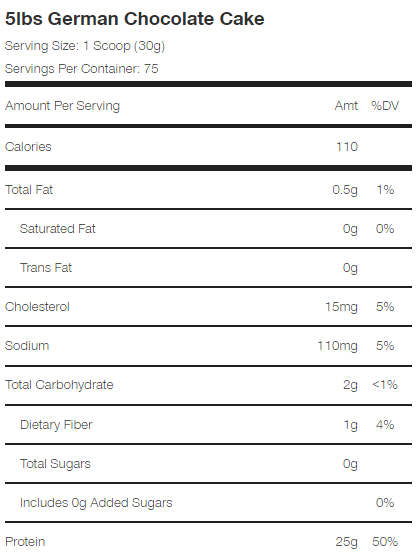Click the %DV column header
The image size is (416, 556).
click(x=385, y=106)
